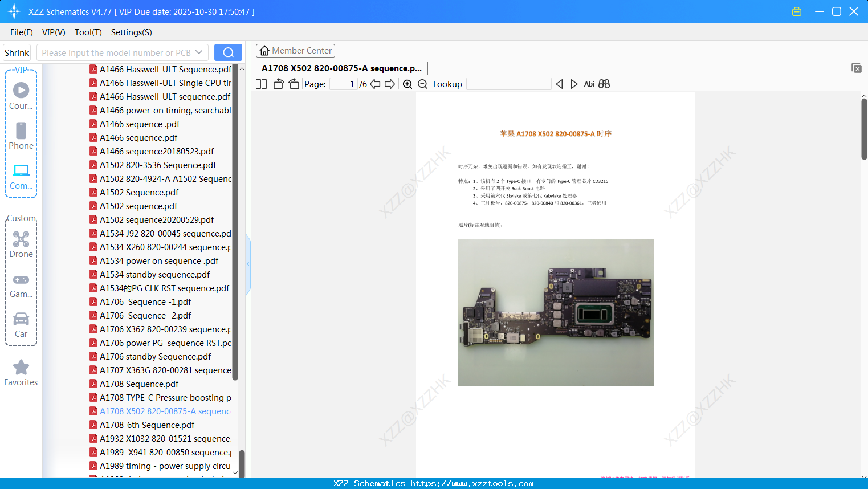Open the Tool(T) menu
The height and width of the screenshot is (489, 868).
point(88,32)
